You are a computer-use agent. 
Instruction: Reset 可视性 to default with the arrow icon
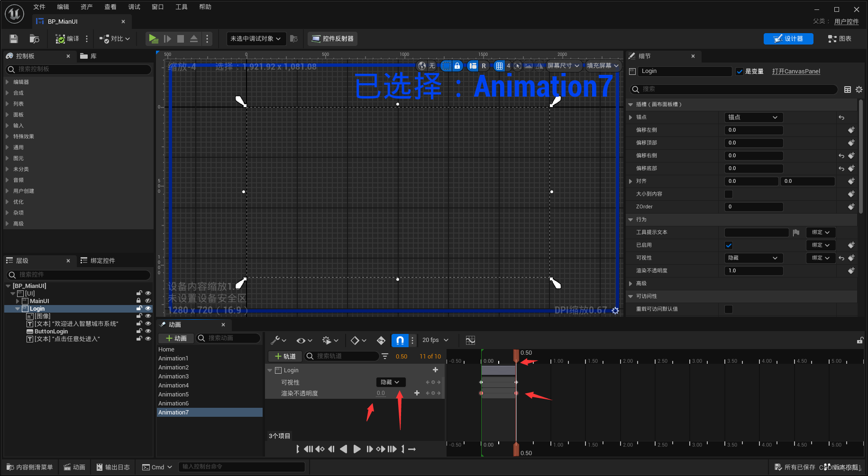point(841,258)
